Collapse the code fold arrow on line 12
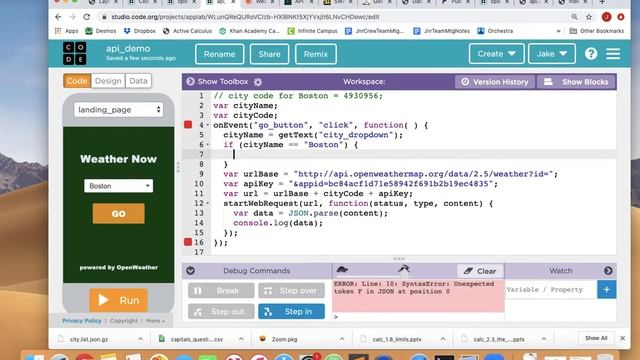Screen dimensions: 640x360 click(208, 203)
